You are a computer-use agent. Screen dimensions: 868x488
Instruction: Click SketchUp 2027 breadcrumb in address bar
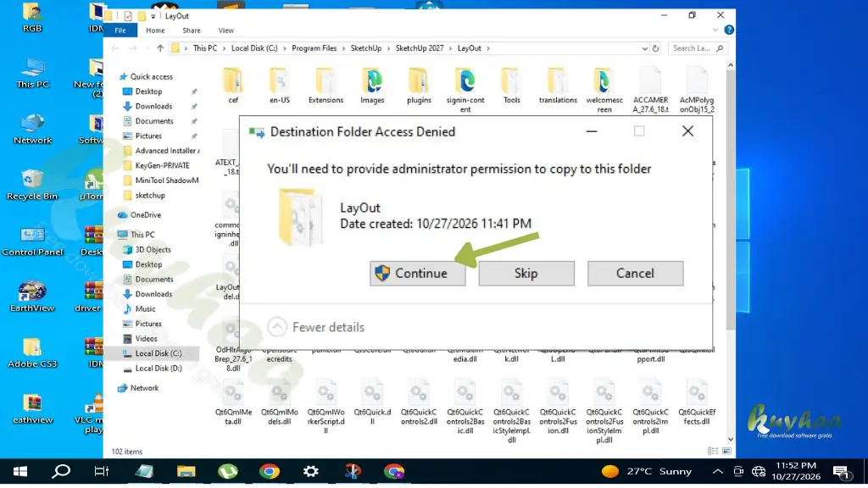[420, 48]
